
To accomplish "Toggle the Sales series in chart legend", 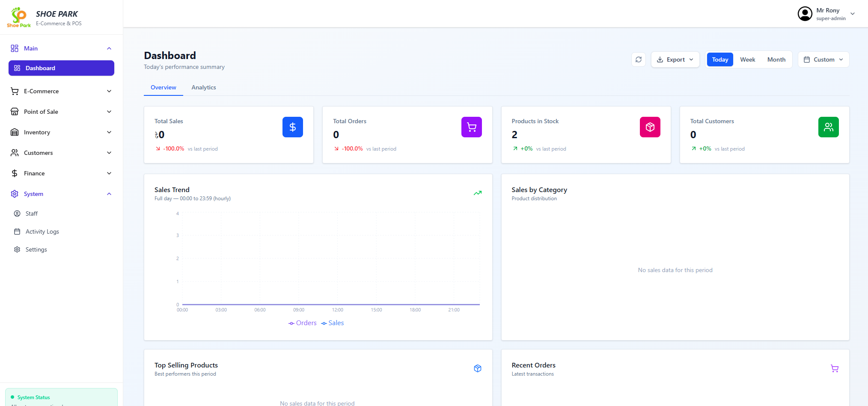I will pyautogui.click(x=333, y=323).
